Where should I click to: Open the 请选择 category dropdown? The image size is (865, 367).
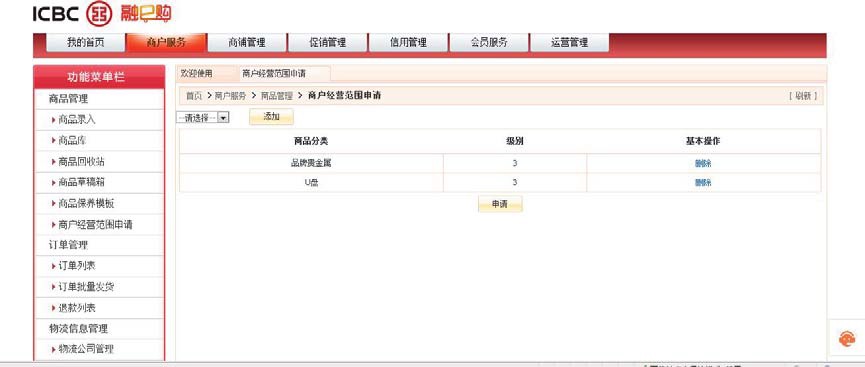click(x=203, y=118)
